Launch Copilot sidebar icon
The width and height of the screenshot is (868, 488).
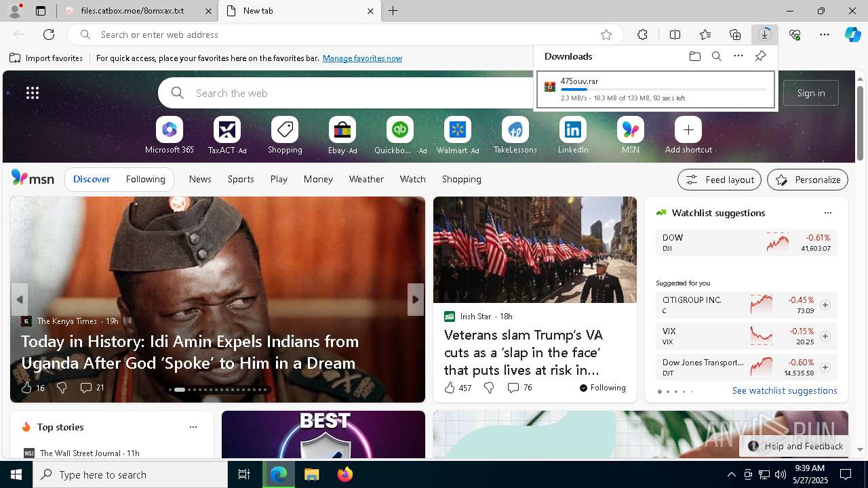pos(852,35)
